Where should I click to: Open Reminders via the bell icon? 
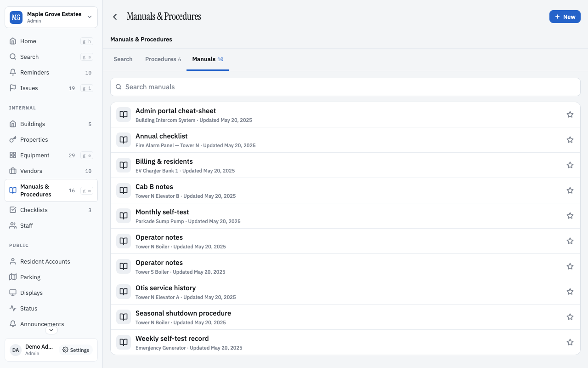tap(13, 72)
